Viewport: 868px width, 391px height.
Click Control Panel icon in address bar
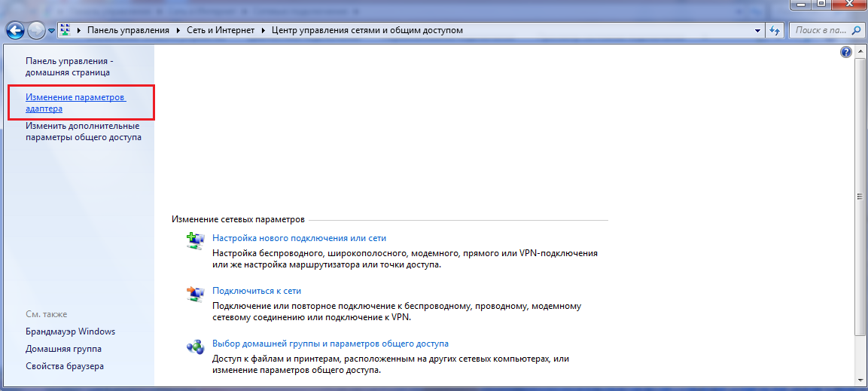[x=65, y=30]
